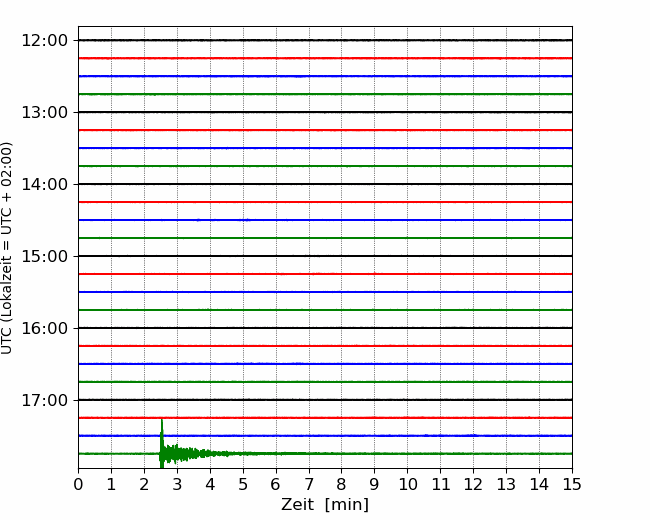
Task: Select the red trace below the 17:00 line
Action: point(325,418)
